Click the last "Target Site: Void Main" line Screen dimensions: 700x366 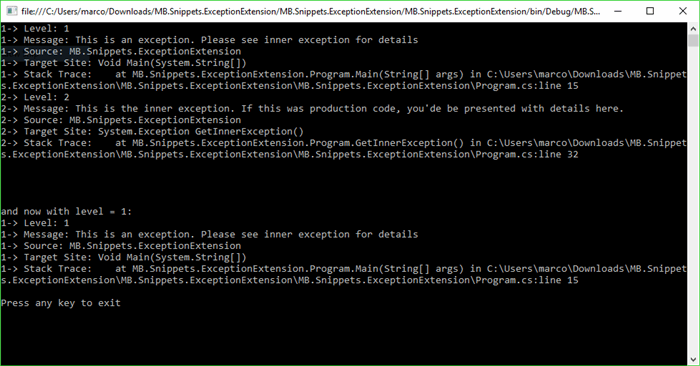pos(124,258)
